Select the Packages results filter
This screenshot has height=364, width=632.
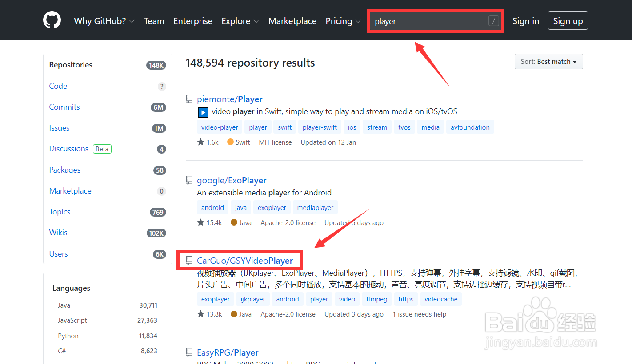coord(108,170)
